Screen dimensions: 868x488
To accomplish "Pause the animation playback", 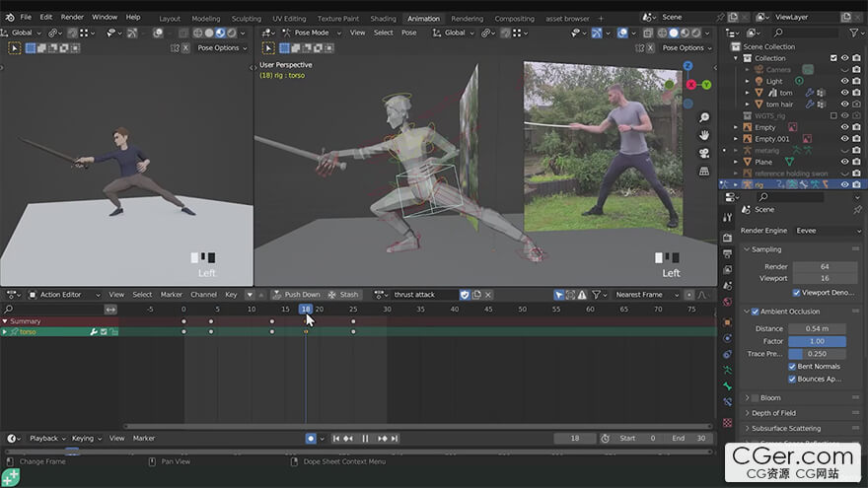I will [x=365, y=438].
